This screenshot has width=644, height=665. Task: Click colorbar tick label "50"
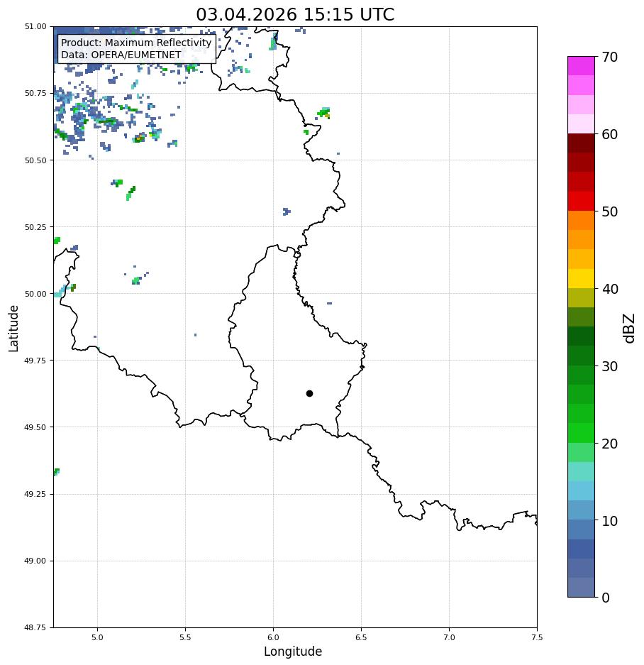(610, 211)
